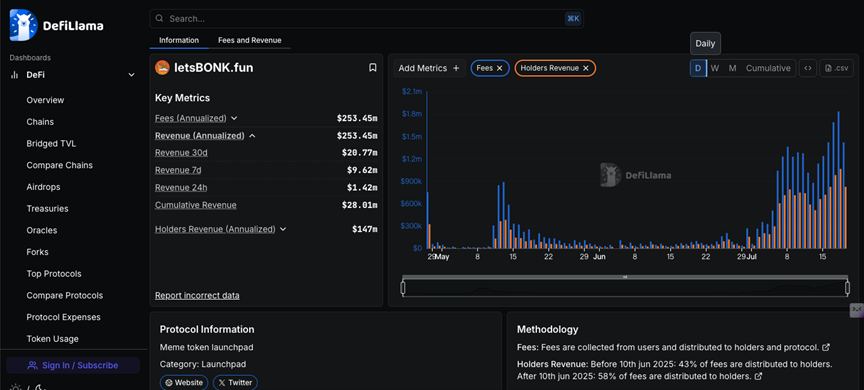Click the collapse panel icon at right edge
This screenshot has width=864, height=390.
(857, 310)
